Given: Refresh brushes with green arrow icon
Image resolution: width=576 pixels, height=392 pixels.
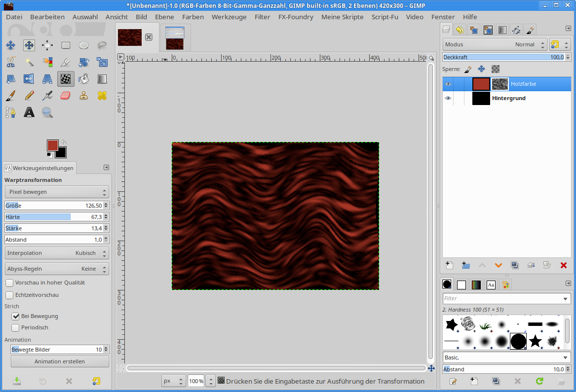Looking at the screenshot, I should pyautogui.click(x=539, y=381).
